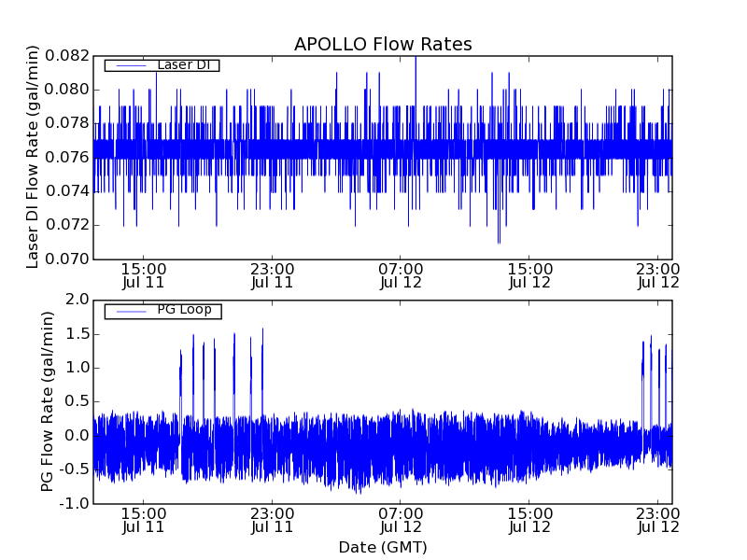Click '07:00 Jul 12' under the PG Loop plot
747x560 pixels.
[401, 521]
